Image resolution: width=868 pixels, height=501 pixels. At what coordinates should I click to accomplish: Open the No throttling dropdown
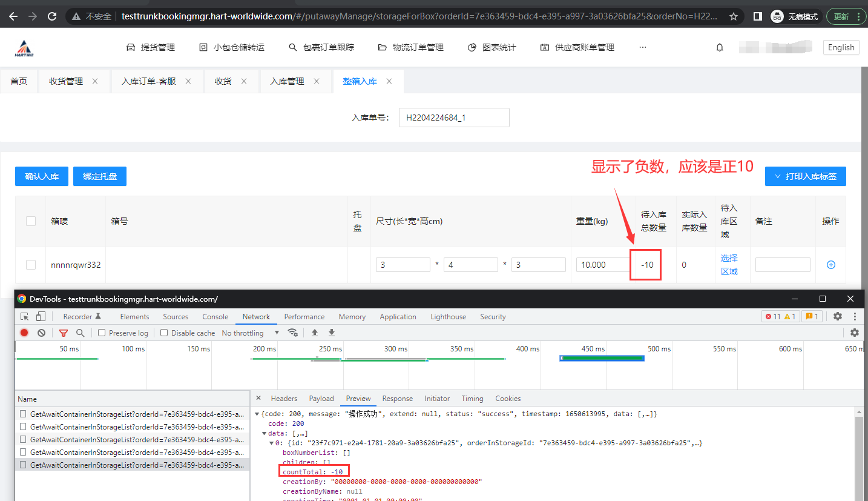point(251,333)
